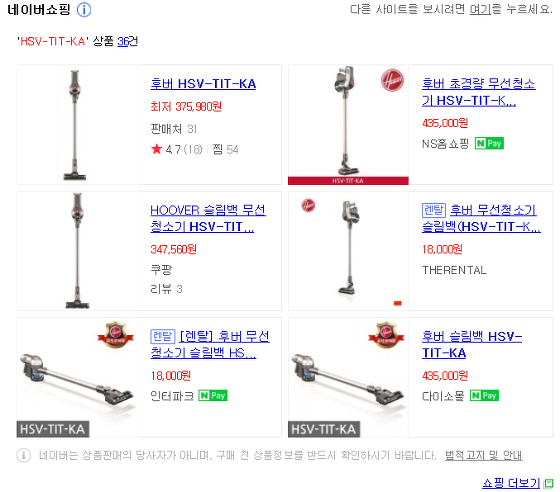Open the 후버 슬림백 HSV-TIT-KA 다이소몰 listing
Screen dimensions: 560x492
[x=472, y=345]
